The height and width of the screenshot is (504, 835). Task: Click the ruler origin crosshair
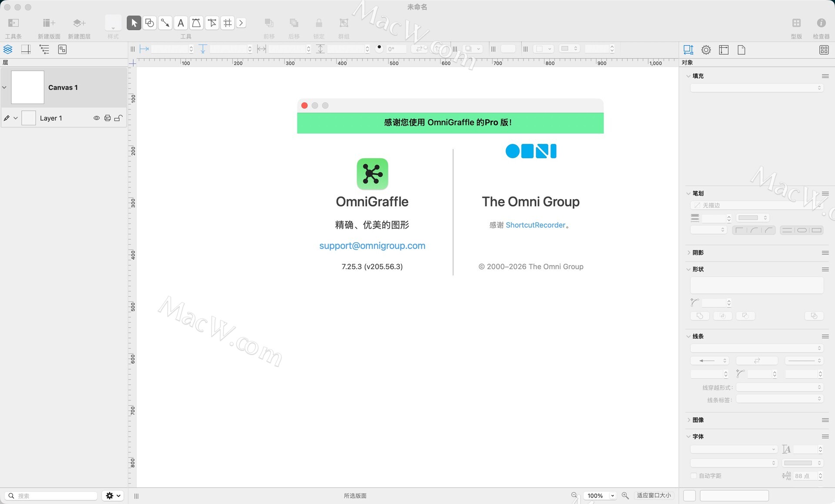(133, 63)
